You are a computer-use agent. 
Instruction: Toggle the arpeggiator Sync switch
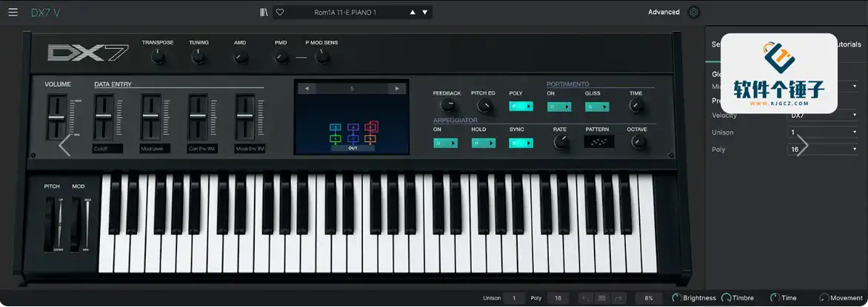pos(521,144)
